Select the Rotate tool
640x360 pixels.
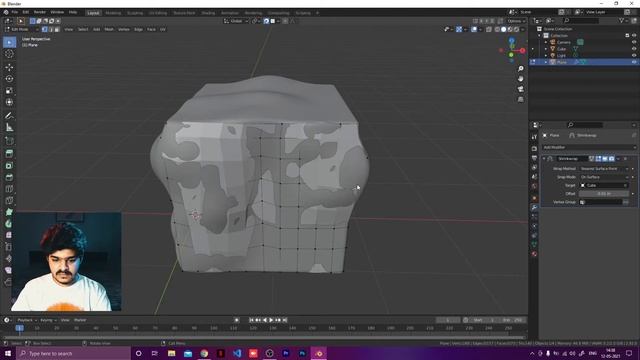9,79
